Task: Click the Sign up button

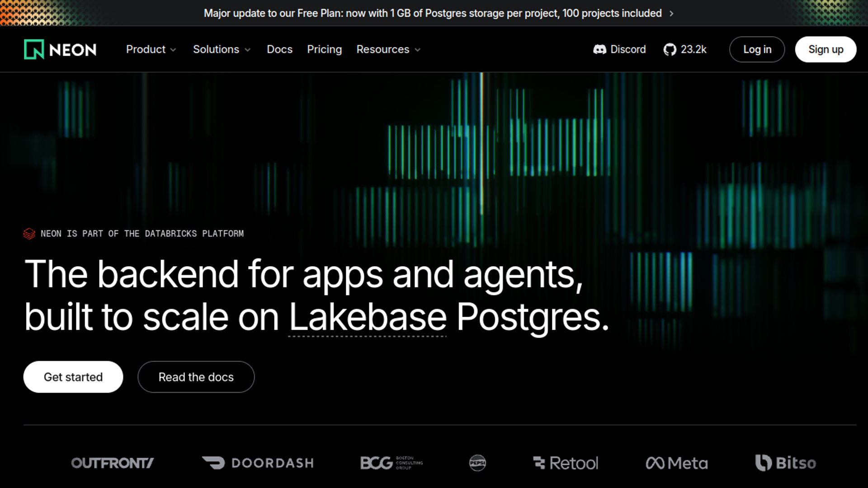Action: point(826,49)
